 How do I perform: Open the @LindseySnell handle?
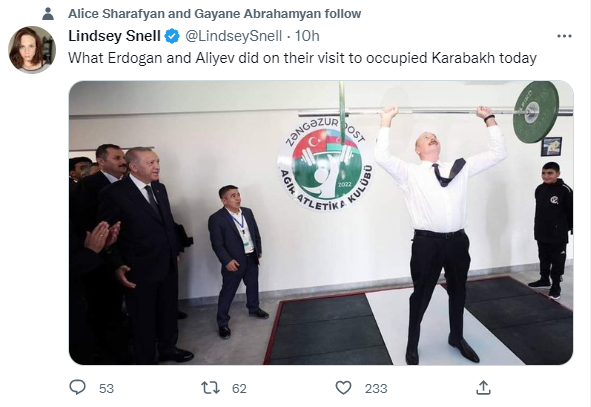(233, 36)
